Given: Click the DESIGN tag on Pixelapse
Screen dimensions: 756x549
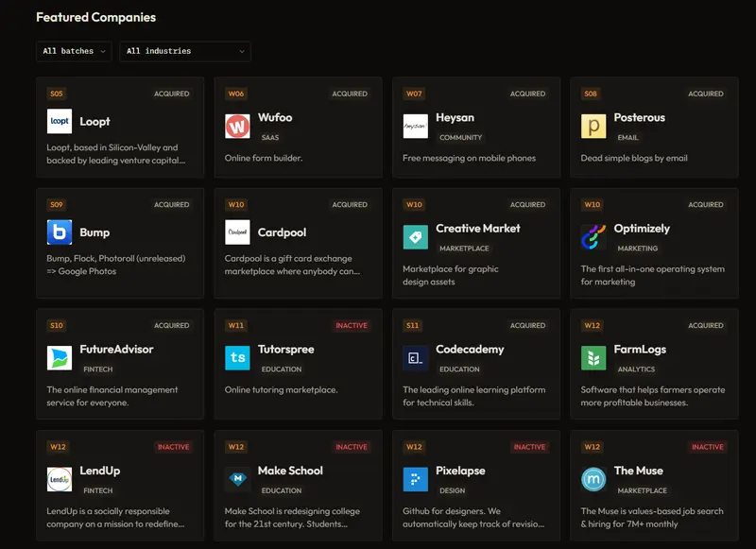Looking at the screenshot, I should click(453, 490).
